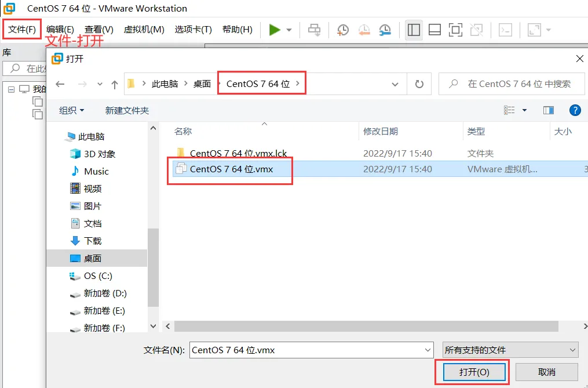Expand the address bar history dropdown
Image resolution: width=588 pixels, height=388 pixels.
coord(395,84)
